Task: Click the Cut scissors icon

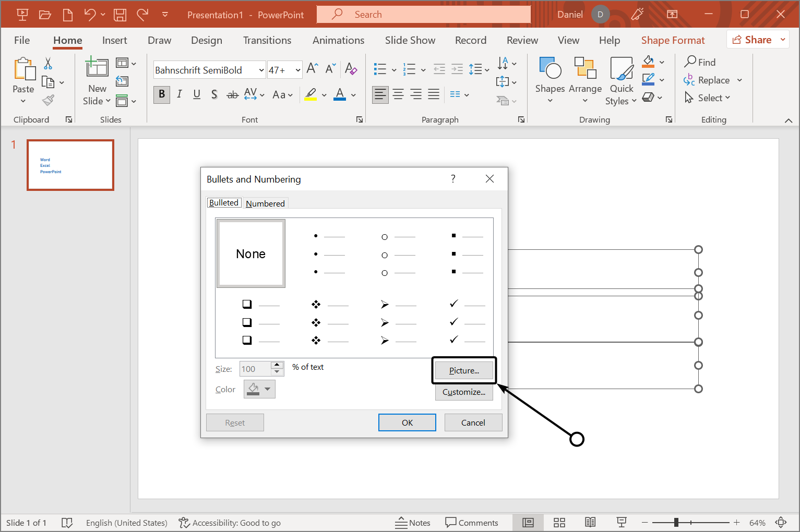Action: coord(48,64)
